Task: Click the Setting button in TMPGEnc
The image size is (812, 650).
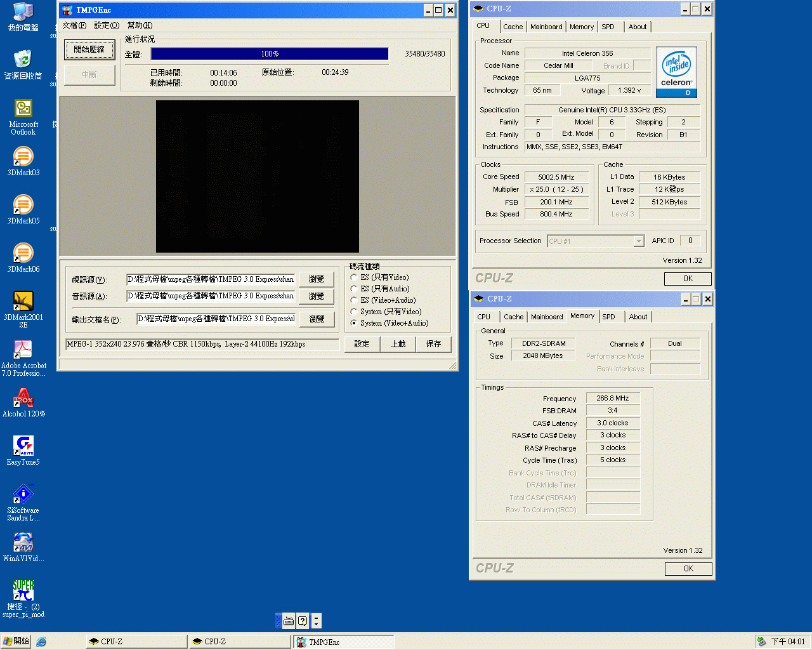Action: click(362, 344)
